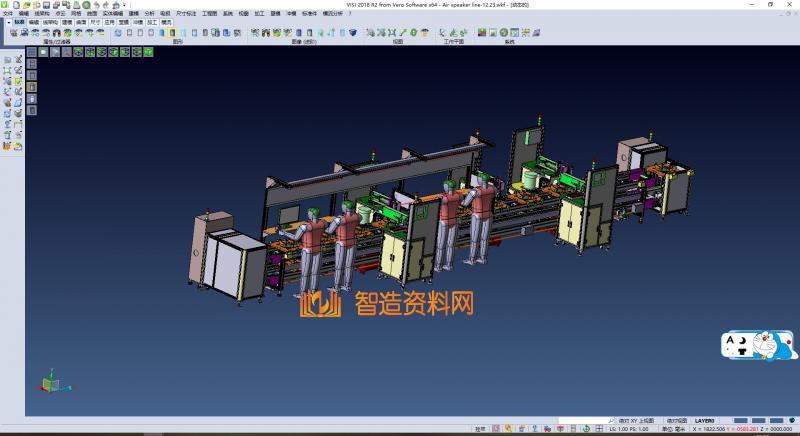
Task: Open the 文件 menu
Action: tap(8, 13)
